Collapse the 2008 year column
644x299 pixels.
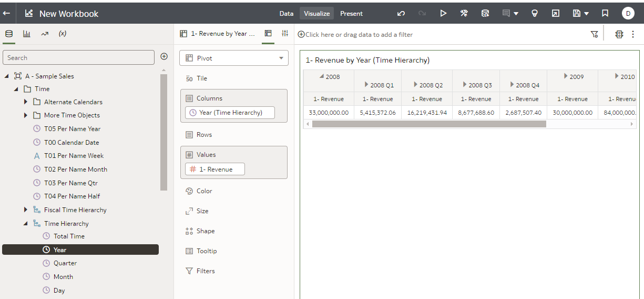pyautogui.click(x=322, y=76)
